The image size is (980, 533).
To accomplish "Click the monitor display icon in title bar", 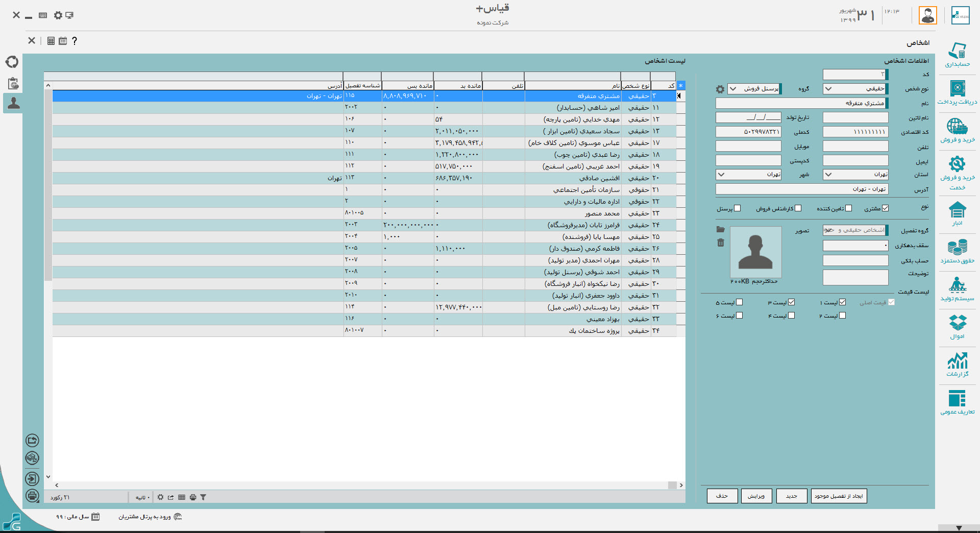I will pyautogui.click(x=69, y=15).
